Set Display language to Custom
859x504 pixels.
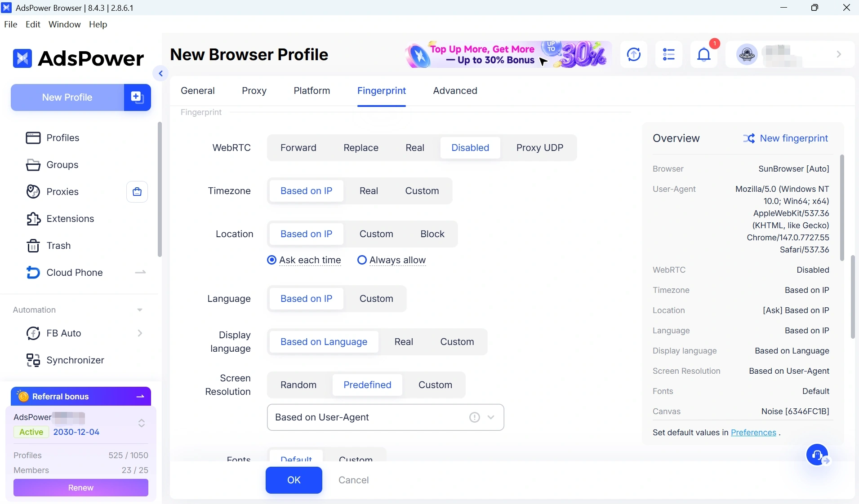tap(457, 342)
